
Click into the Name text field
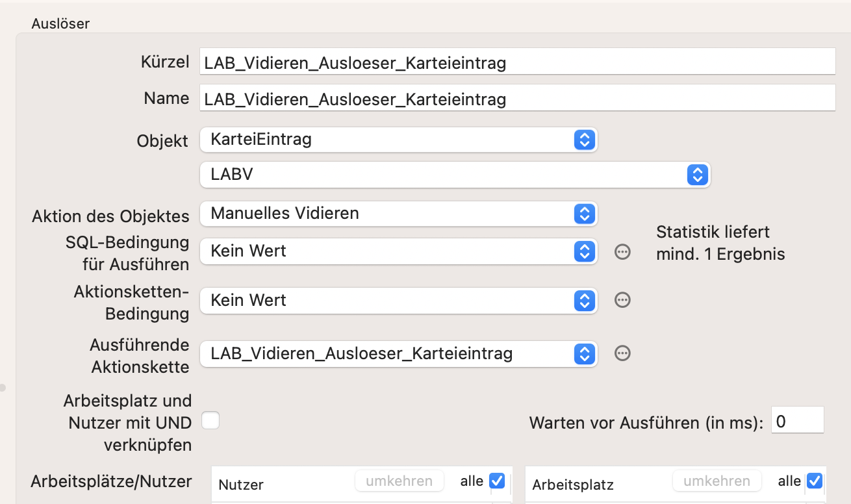coord(517,99)
